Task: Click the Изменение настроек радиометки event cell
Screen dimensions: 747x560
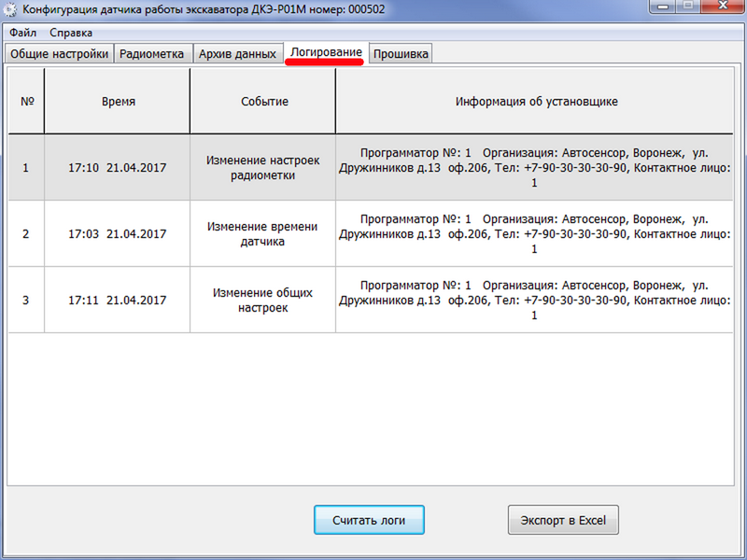Action: coord(263,168)
